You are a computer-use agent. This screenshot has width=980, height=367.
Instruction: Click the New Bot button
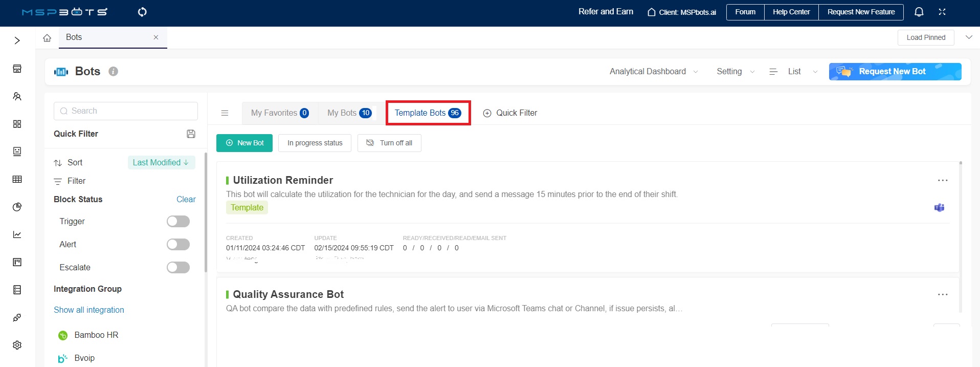pyautogui.click(x=244, y=143)
